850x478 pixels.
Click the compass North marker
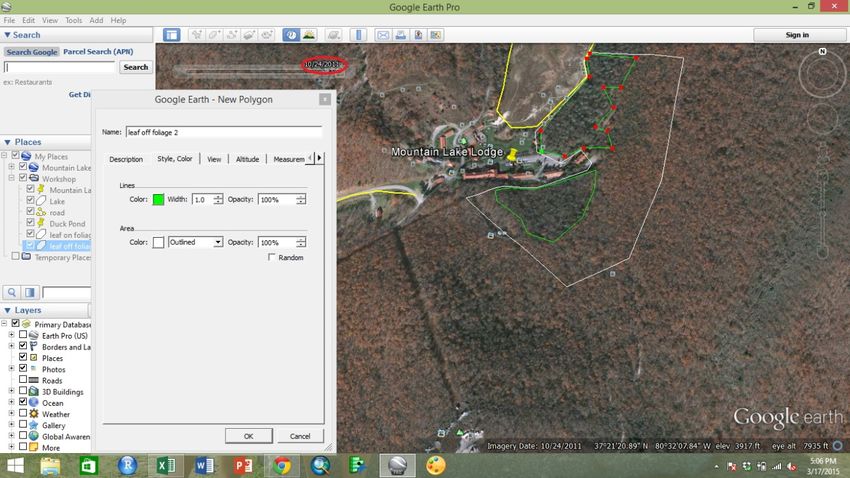pos(822,51)
